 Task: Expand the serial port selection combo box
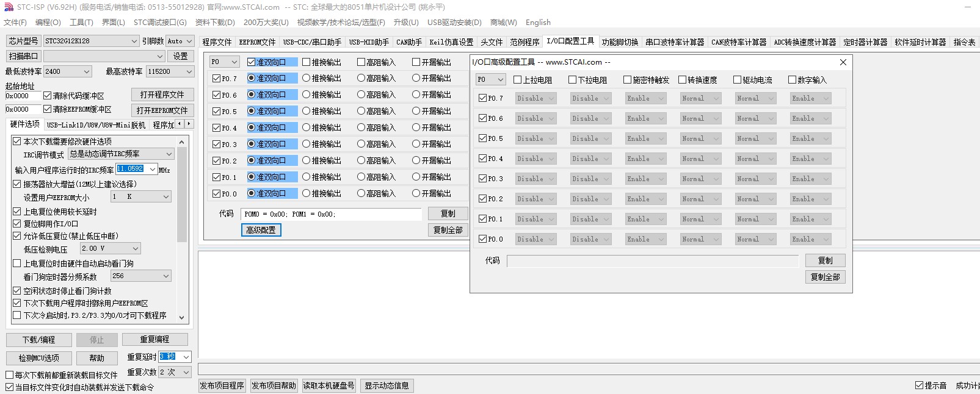(x=160, y=56)
